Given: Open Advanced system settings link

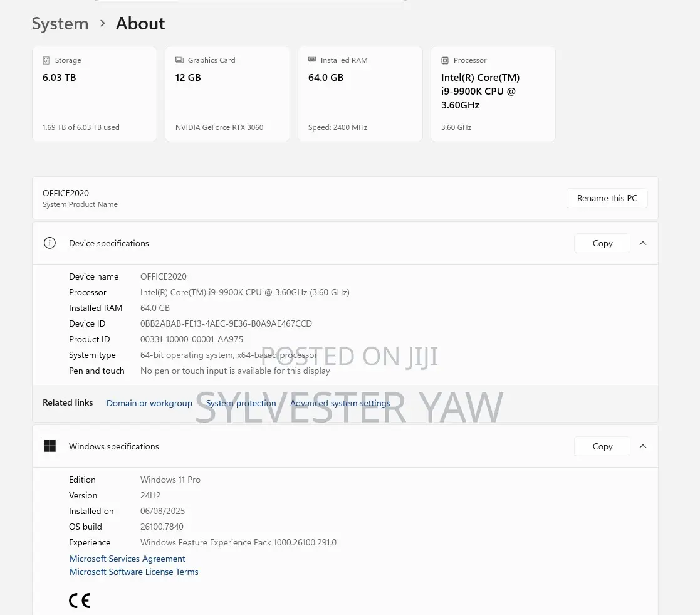Looking at the screenshot, I should click(x=340, y=403).
